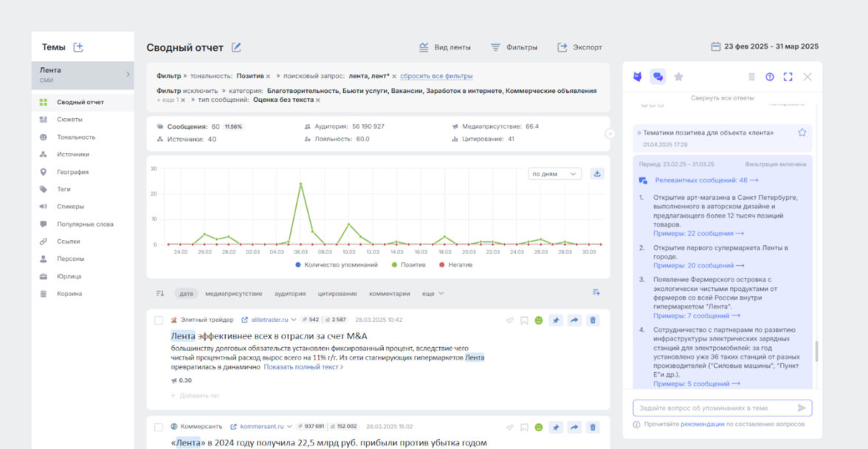Expand the Лента theme chevron
The width and height of the screenshot is (868, 449).
pyautogui.click(x=127, y=74)
